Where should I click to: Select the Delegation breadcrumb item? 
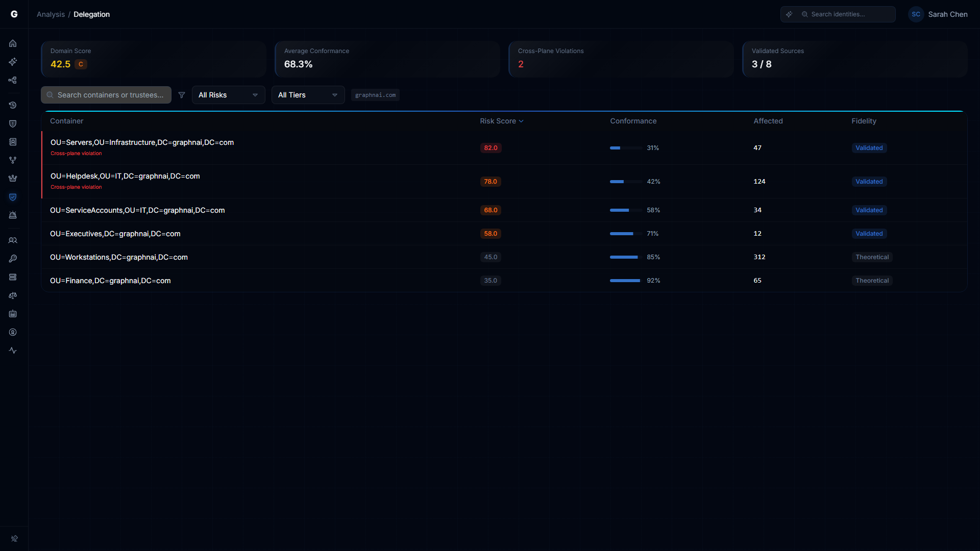(91, 14)
